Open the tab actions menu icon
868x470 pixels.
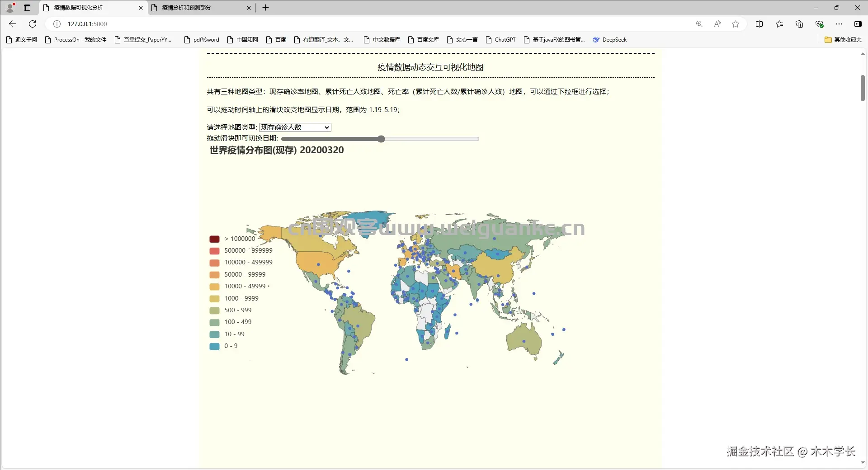(x=27, y=8)
